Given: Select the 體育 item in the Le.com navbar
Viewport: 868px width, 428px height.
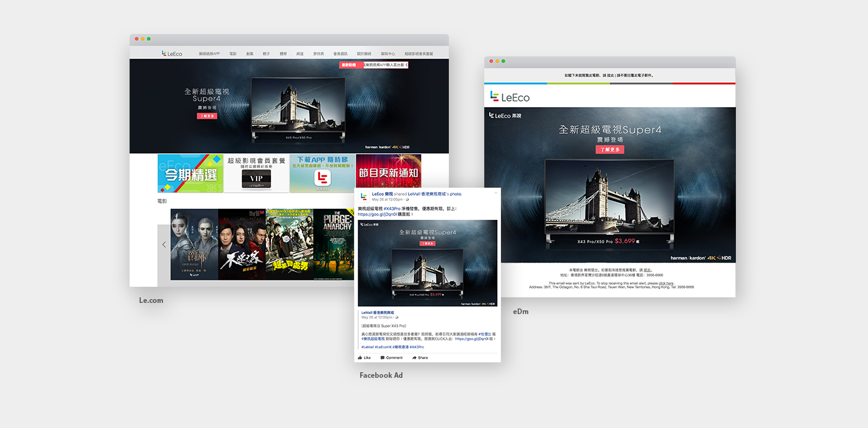Looking at the screenshot, I should pyautogui.click(x=283, y=54).
